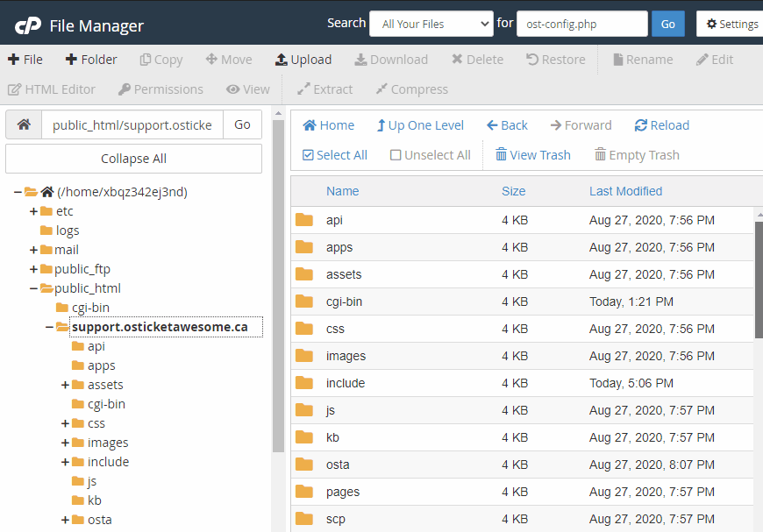
Task: Navigate Back
Action: [x=507, y=125]
